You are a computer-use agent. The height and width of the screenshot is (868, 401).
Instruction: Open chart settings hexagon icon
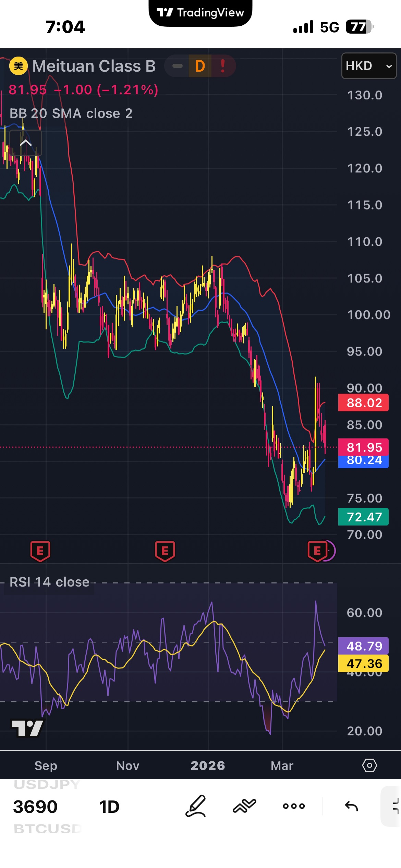(369, 765)
